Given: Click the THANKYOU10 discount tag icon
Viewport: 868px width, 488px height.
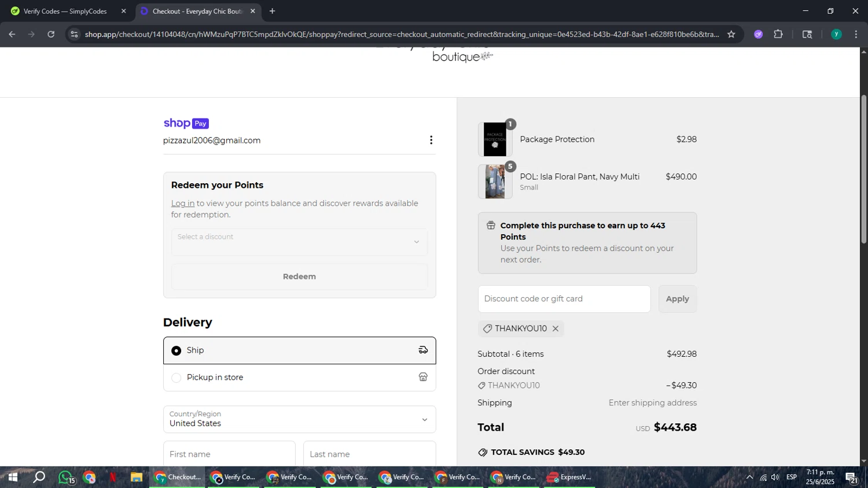Looking at the screenshot, I should pos(487,328).
